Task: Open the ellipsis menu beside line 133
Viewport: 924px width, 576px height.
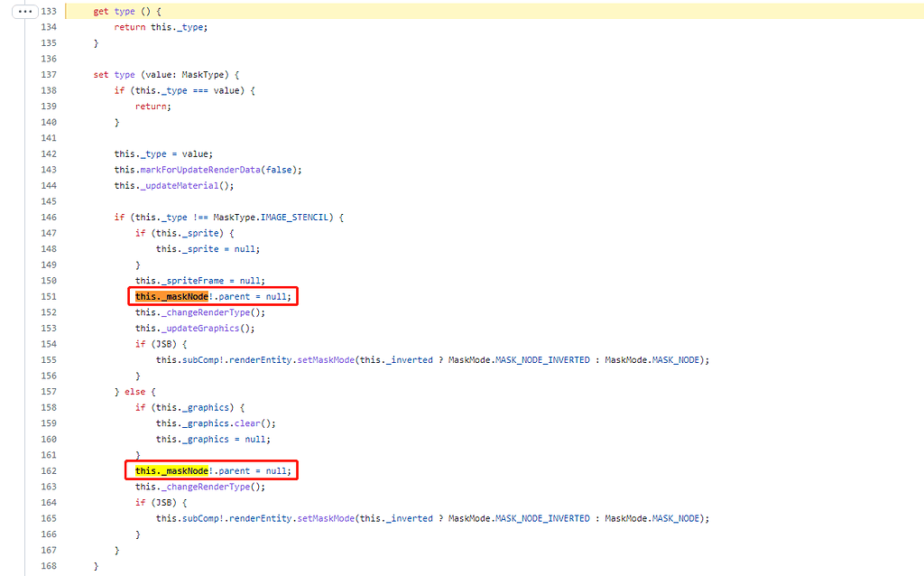Action: pos(24,11)
